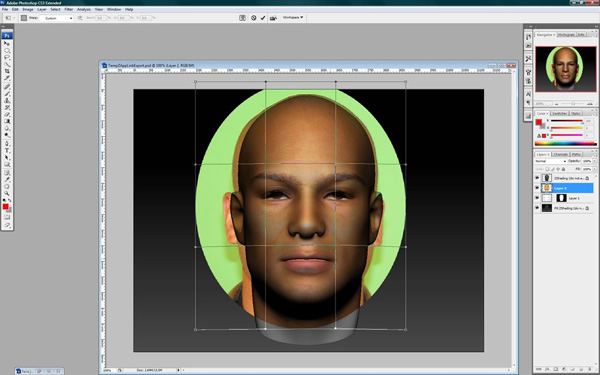Screen dimensions: 600x375
Task: Click the Navigator zoom out button
Action: (x=556, y=104)
